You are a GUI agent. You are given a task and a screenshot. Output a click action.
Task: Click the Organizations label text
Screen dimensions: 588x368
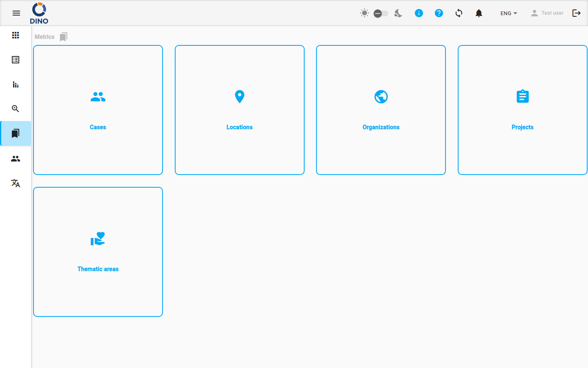381,127
